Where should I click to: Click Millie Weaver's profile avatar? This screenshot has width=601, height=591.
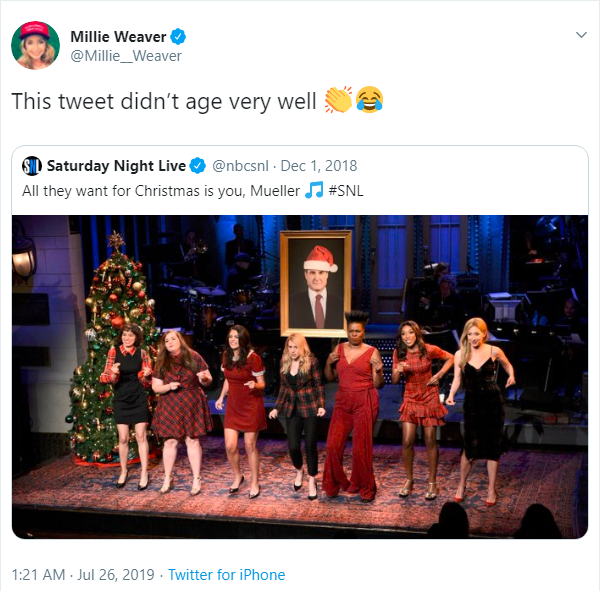(x=36, y=44)
